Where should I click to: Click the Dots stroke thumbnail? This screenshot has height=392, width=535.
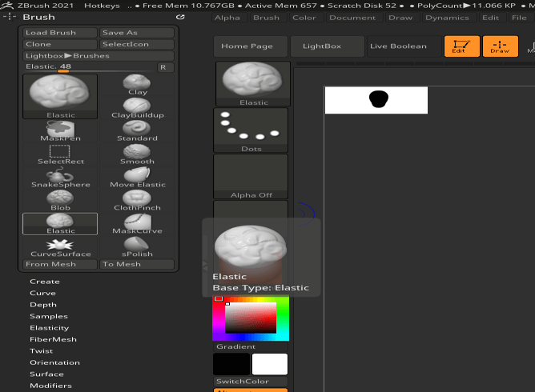tap(251, 130)
